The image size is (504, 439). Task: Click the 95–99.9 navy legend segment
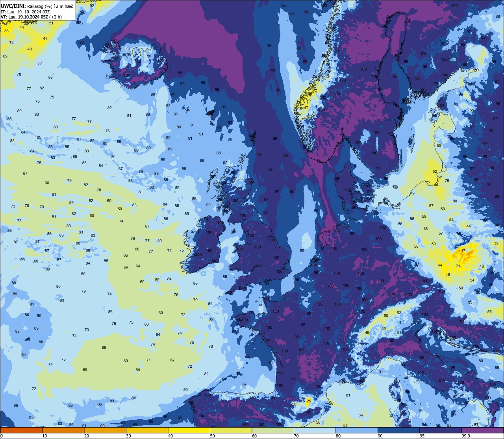coord(441,430)
